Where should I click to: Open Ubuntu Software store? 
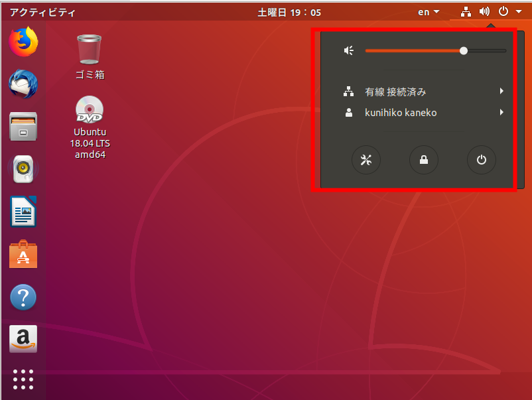point(23,254)
